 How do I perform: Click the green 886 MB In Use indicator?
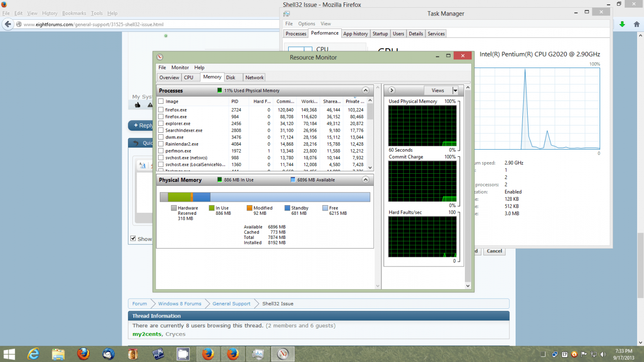pyautogui.click(x=219, y=180)
